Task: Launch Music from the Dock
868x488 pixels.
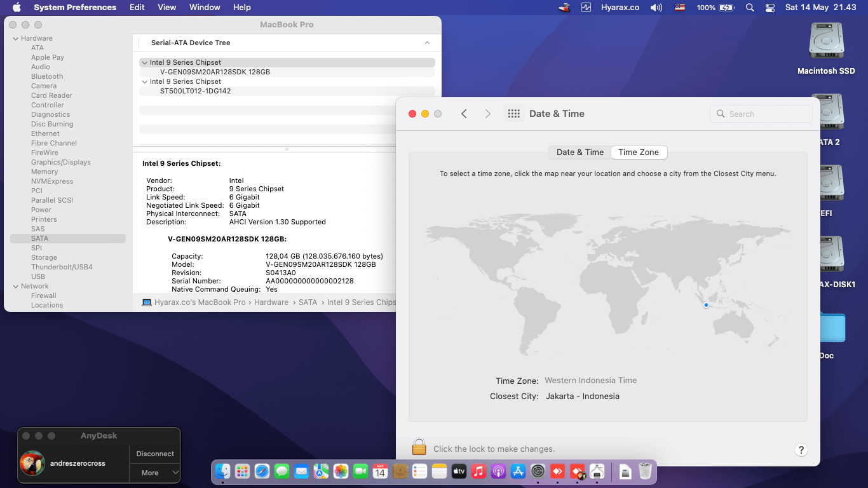Action: click(x=478, y=471)
